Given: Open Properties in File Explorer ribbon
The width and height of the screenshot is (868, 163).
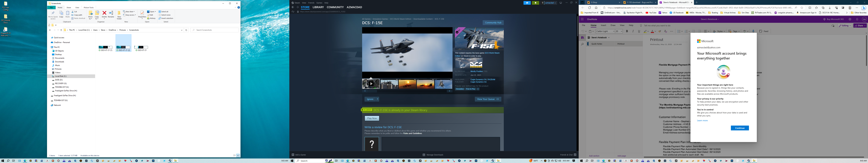Looking at the screenshot, I should [x=142, y=14].
